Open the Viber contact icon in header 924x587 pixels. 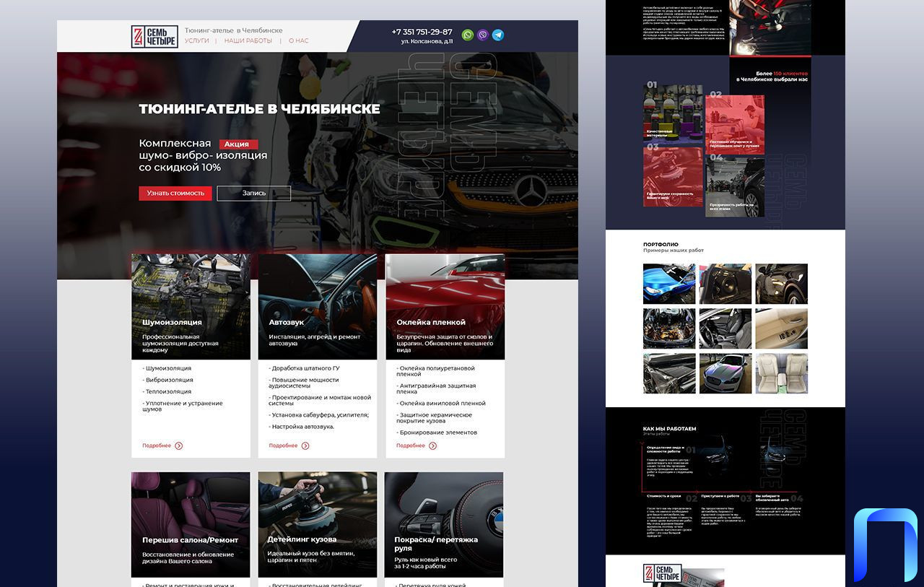[x=483, y=35]
